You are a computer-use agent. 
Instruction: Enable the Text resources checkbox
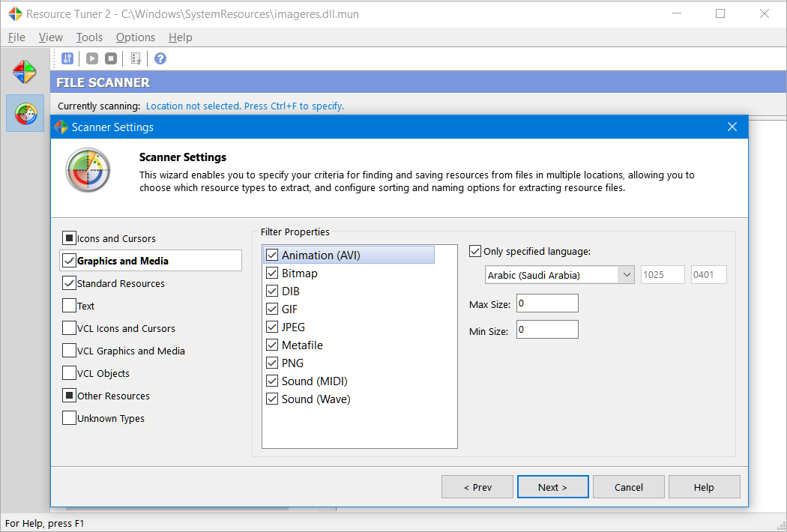(68, 305)
